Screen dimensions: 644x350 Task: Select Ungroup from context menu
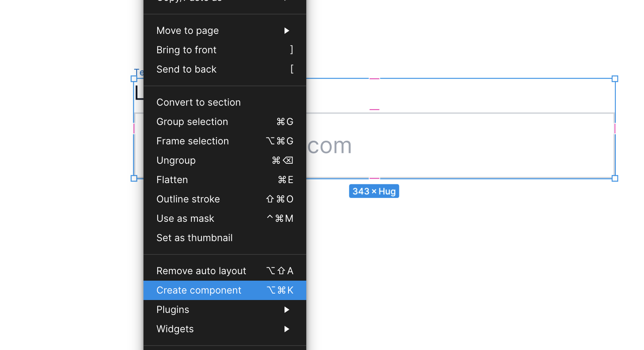[176, 160]
